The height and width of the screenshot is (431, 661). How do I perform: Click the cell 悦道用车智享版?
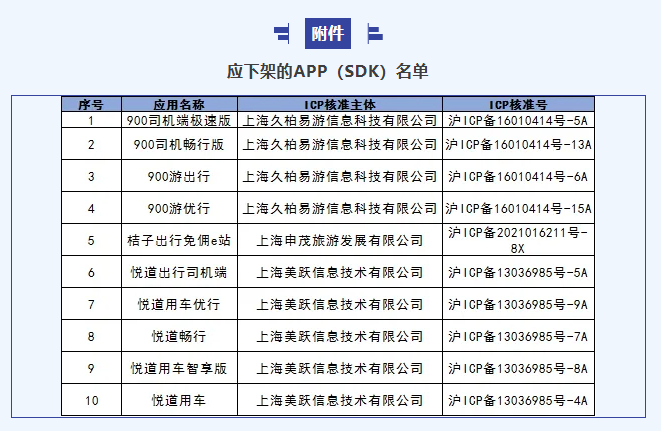tap(179, 369)
